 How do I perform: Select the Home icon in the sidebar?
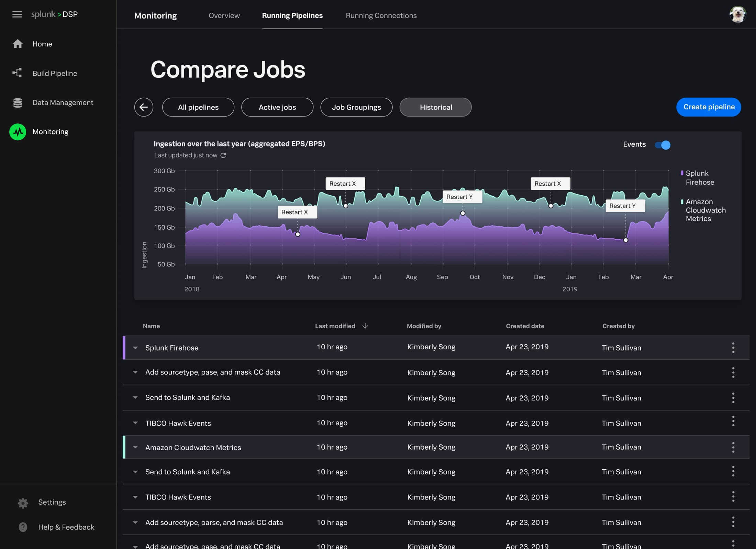click(x=18, y=44)
